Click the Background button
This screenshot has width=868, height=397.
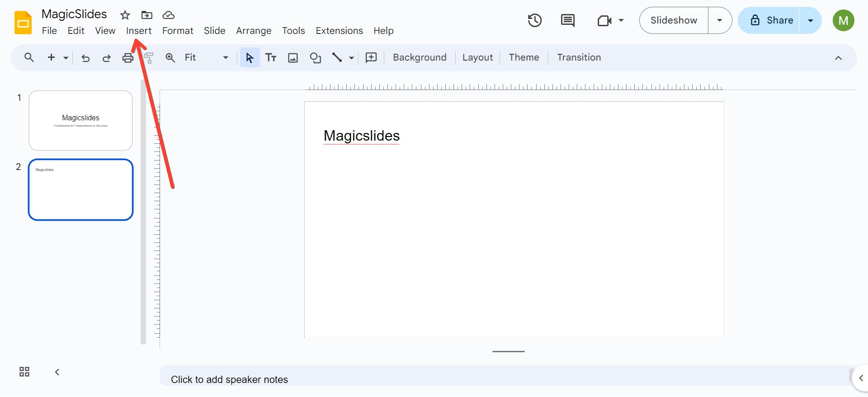pos(420,57)
